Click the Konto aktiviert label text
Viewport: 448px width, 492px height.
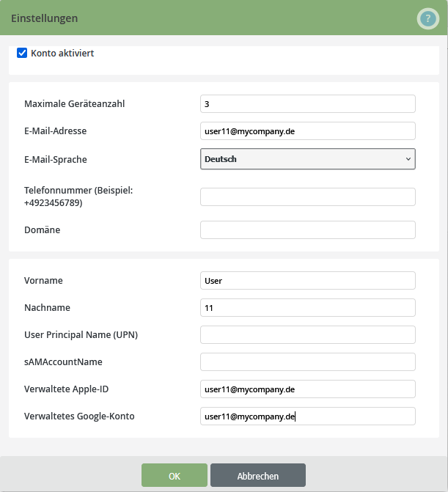[x=62, y=54]
